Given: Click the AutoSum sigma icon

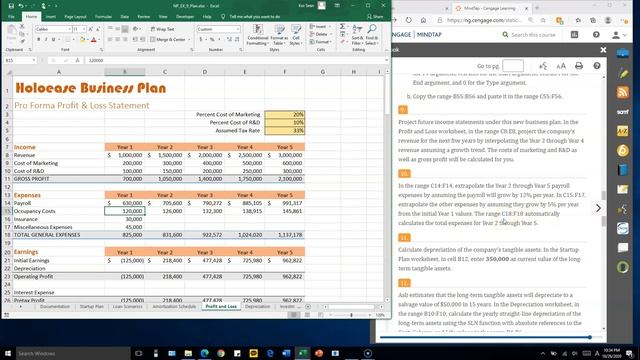Looking at the screenshot, I should (x=342, y=27).
